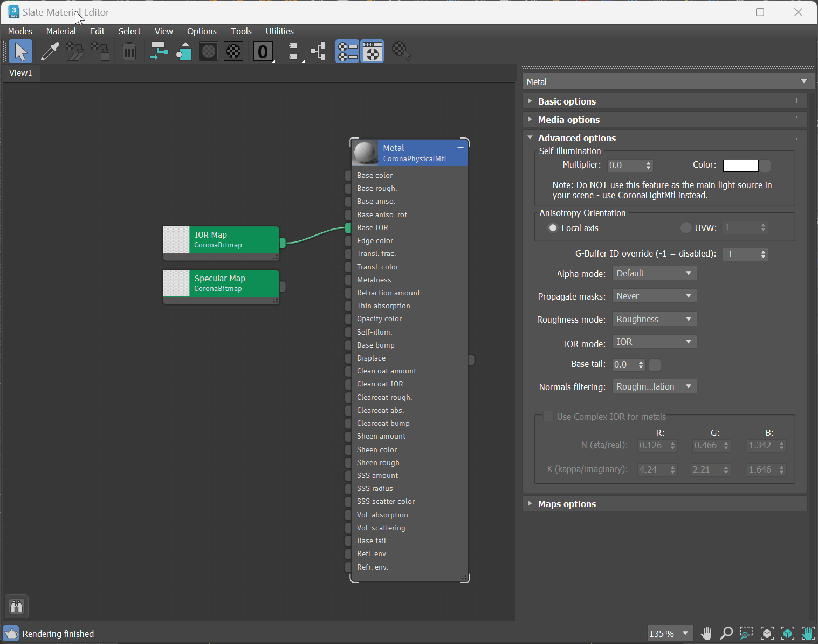
Task: Click the Metal node output socket
Action: coord(471,359)
